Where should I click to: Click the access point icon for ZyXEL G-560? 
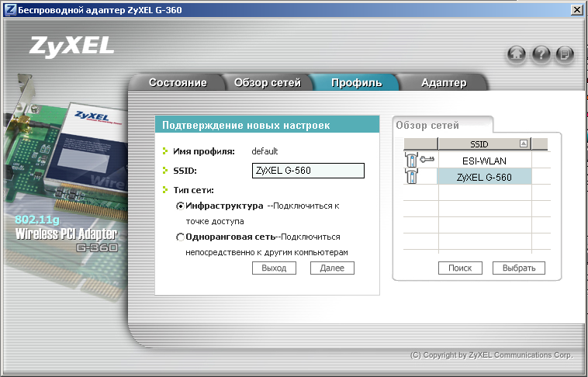pos(411,176)
